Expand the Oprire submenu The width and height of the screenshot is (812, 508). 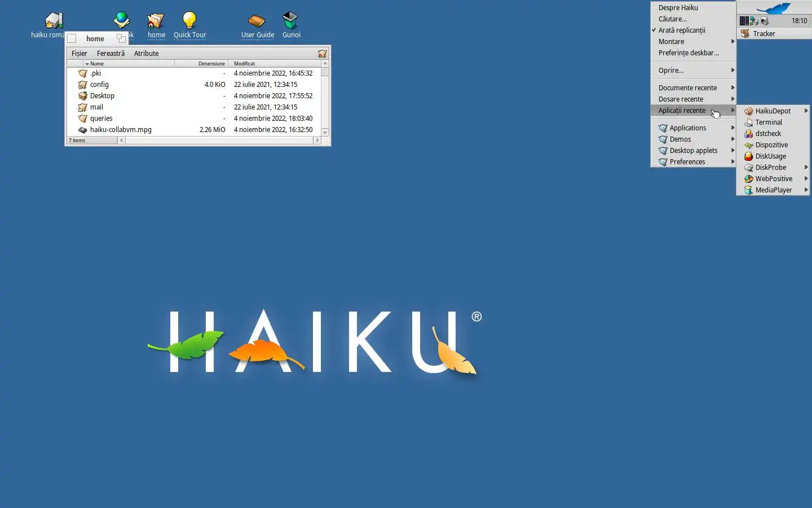tap(693, 71)
